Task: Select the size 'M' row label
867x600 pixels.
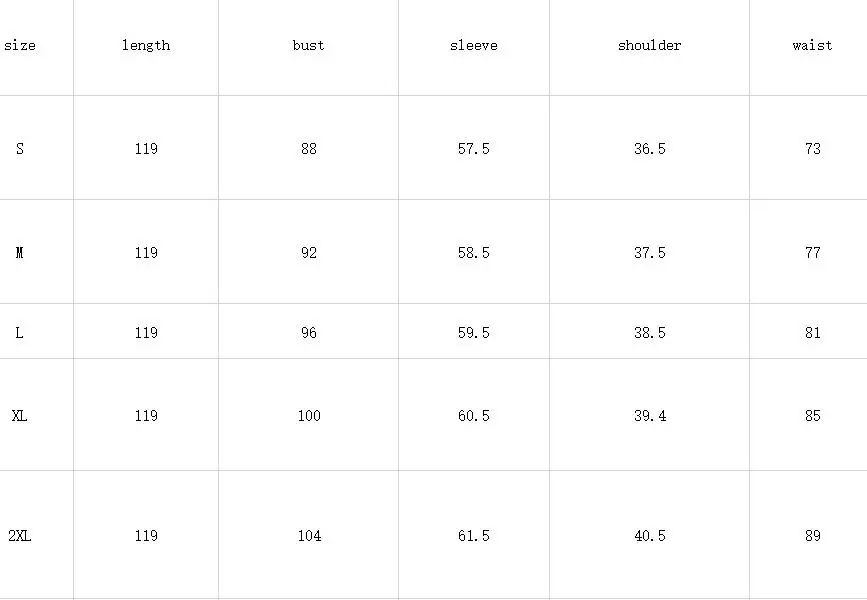Action: (36, 252)
